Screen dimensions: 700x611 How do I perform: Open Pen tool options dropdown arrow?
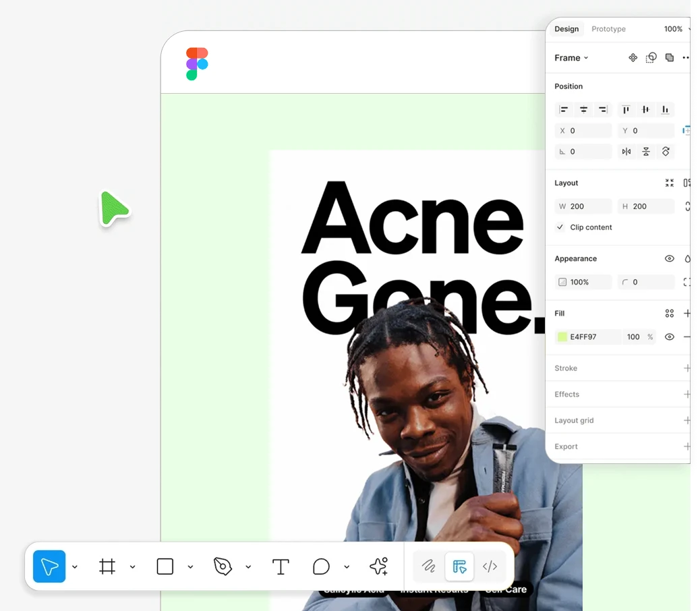point(248,566)
